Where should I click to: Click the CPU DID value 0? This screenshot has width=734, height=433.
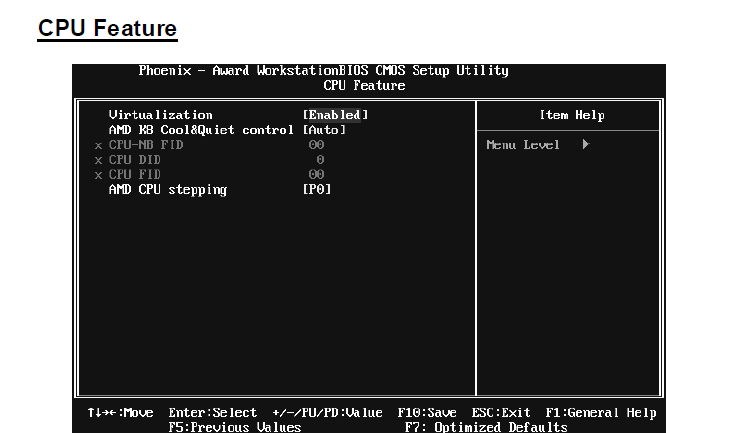[320, 160]
